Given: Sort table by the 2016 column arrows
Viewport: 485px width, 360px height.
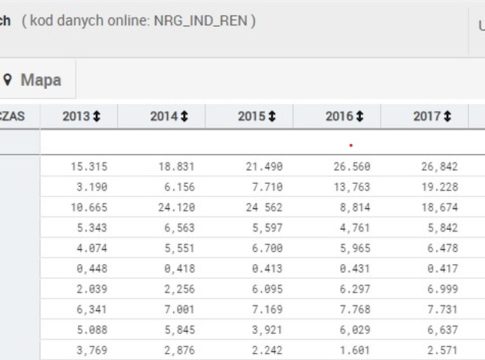Looking at the screenshot, I should coord(360,116).
